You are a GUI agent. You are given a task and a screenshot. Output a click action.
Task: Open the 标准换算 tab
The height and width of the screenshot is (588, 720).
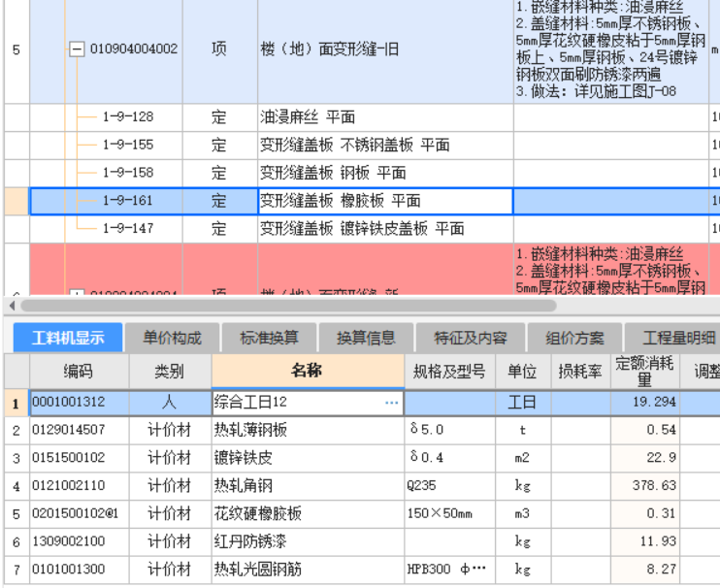pyautogui.click(x=269, y=339)
